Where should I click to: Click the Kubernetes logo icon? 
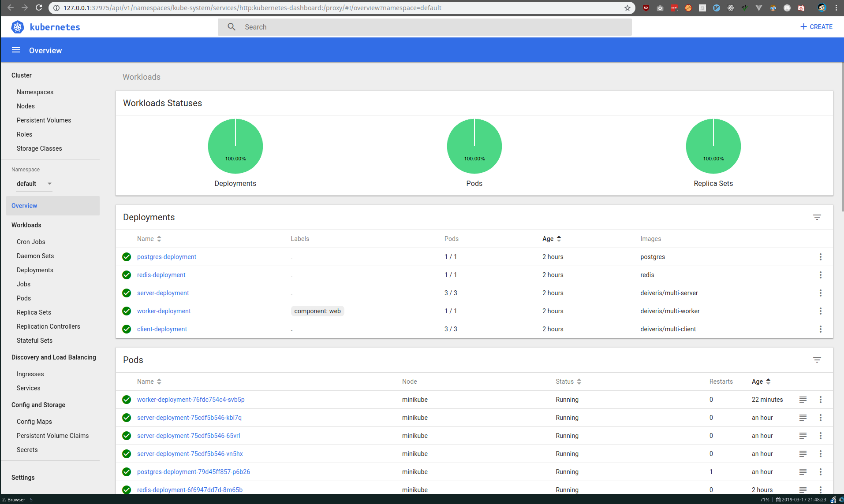[18, 27]
